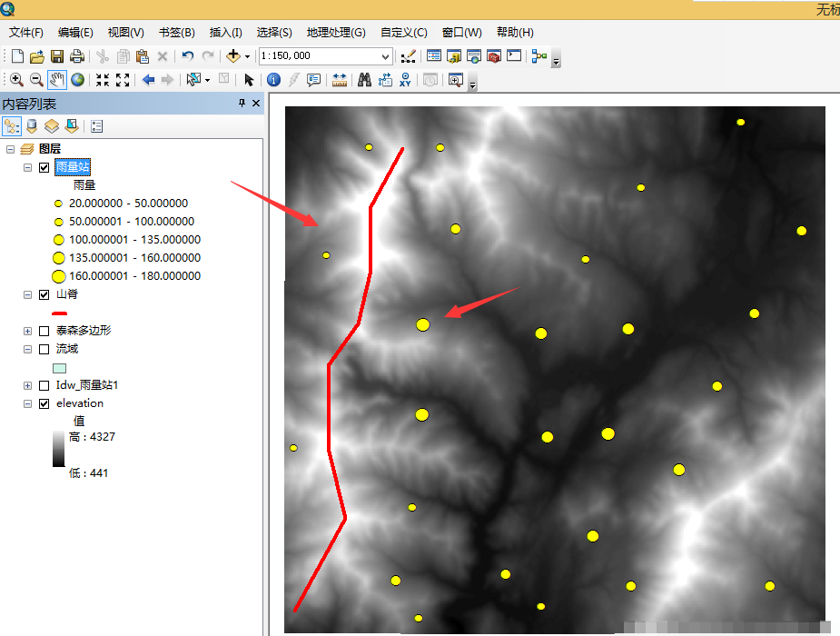Screen dimensions: 840x636
Task: Open the Editor toolbar icon
Action: click(409, 55)
